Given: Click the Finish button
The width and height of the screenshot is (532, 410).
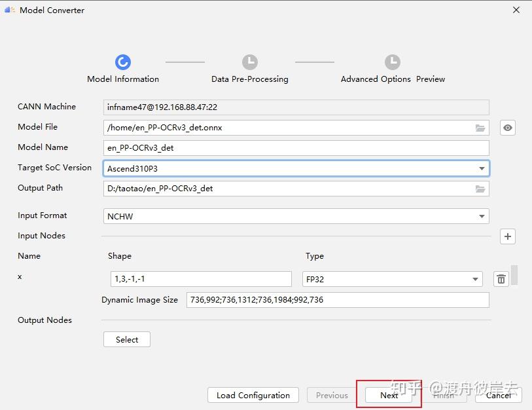Looking at the screenshot, I should pos(444,395).
